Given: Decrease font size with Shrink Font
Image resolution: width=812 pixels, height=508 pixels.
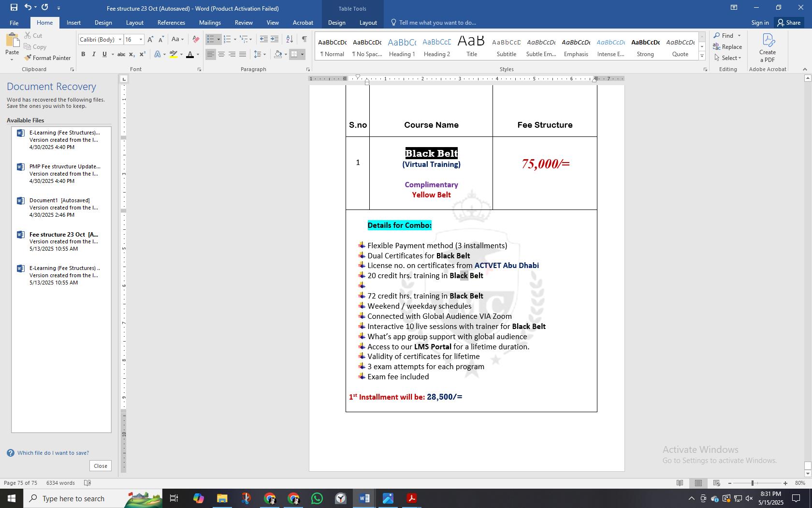Looking at the screenshot, I should click(161, 40).
